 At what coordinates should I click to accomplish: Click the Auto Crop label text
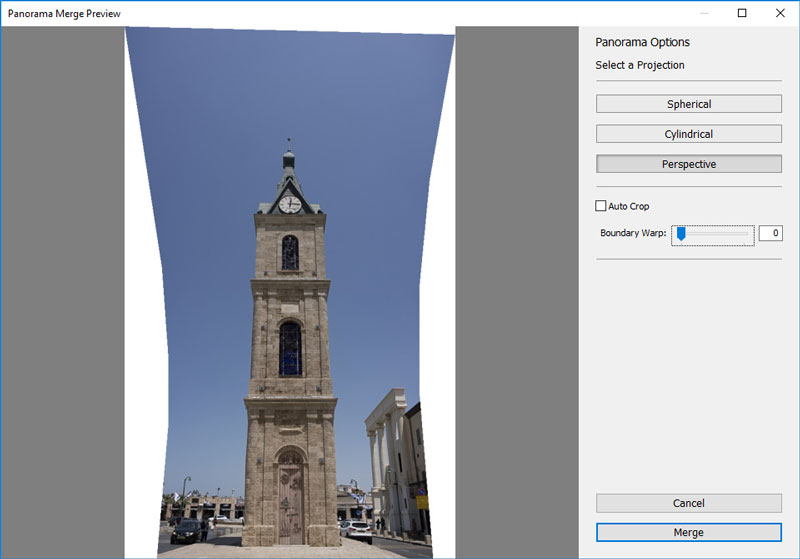tap(629, 207)
